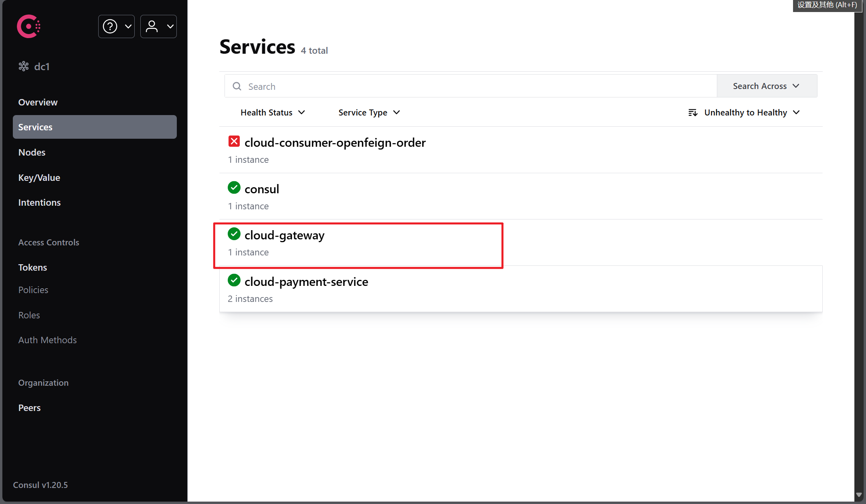Click the sort order icon
Viewport: 866px width, 504px height.
(x=693, y=113)
